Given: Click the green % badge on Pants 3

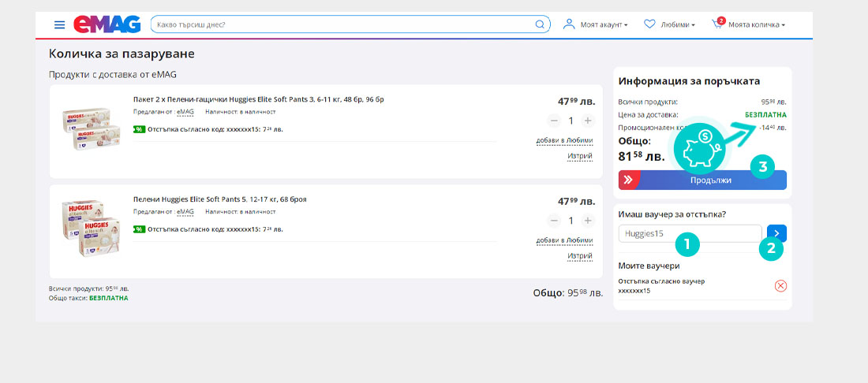Looking at the screenshot, I should tap(139, 129).
